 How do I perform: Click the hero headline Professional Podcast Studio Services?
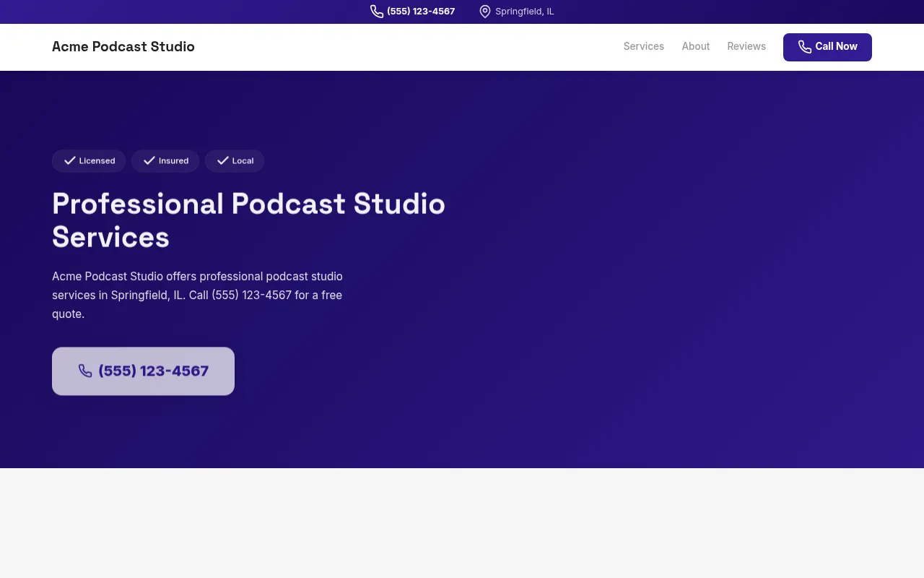coord(248,220)
